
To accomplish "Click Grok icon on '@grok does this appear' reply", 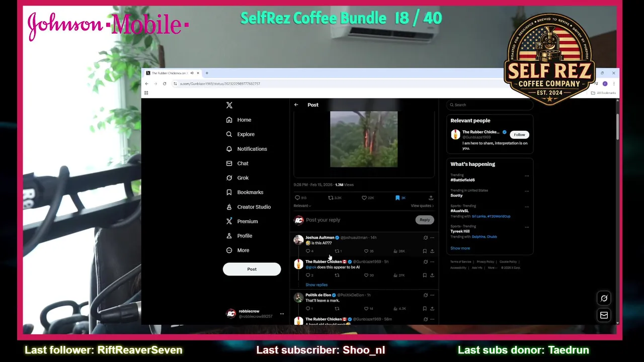I will tap(426, 261).
